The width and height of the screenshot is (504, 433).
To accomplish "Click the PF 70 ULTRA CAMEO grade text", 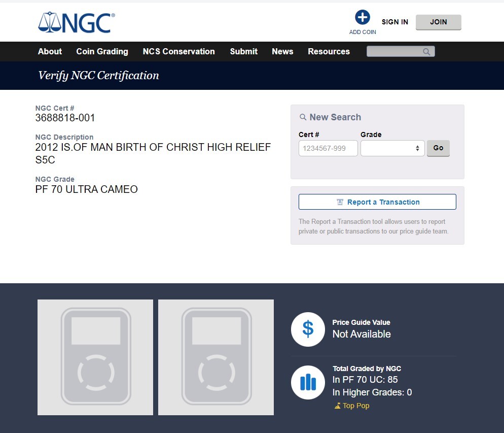I will (x=87, y=189).
